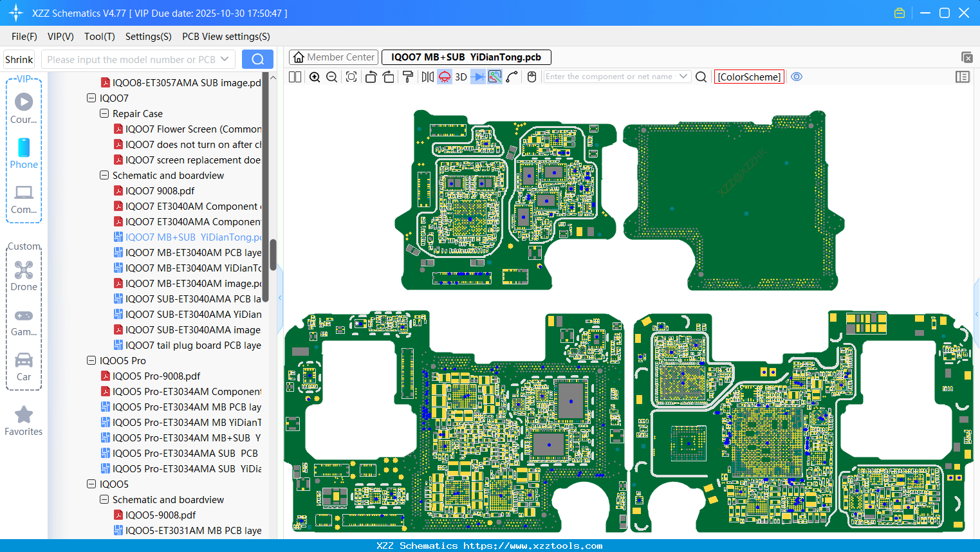
Task: Open IQOO5 Pro-ET3034AM MB PCB layer
Action: [x=181, y=407]
